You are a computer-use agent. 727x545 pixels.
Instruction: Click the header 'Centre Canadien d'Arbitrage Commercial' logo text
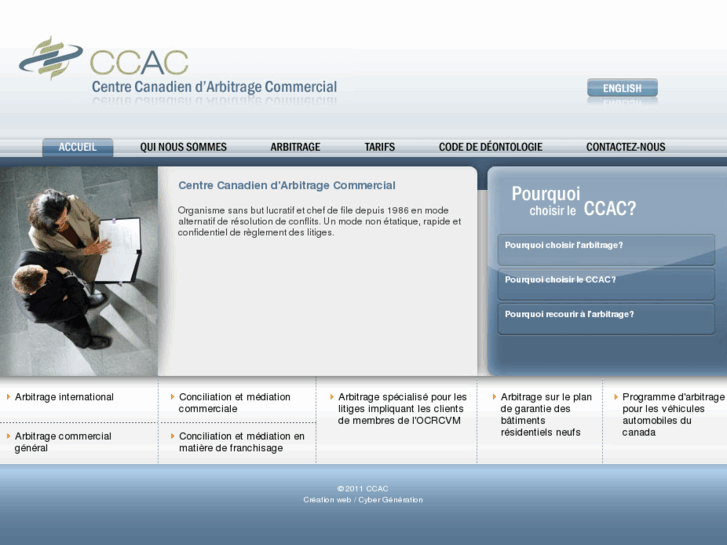(x=214, y=87)
